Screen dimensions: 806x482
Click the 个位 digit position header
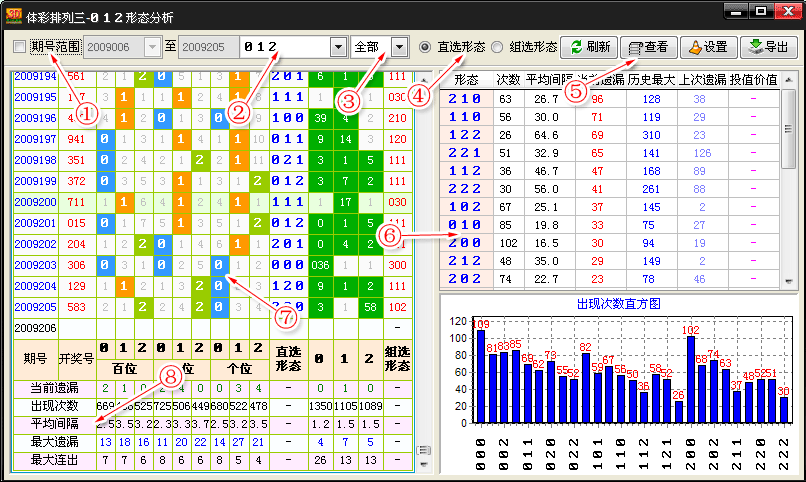tap(239, 369)
